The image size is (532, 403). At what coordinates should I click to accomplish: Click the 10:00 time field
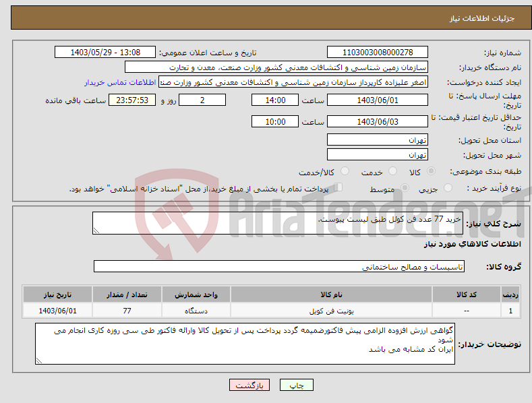click(x=275, y=121)
